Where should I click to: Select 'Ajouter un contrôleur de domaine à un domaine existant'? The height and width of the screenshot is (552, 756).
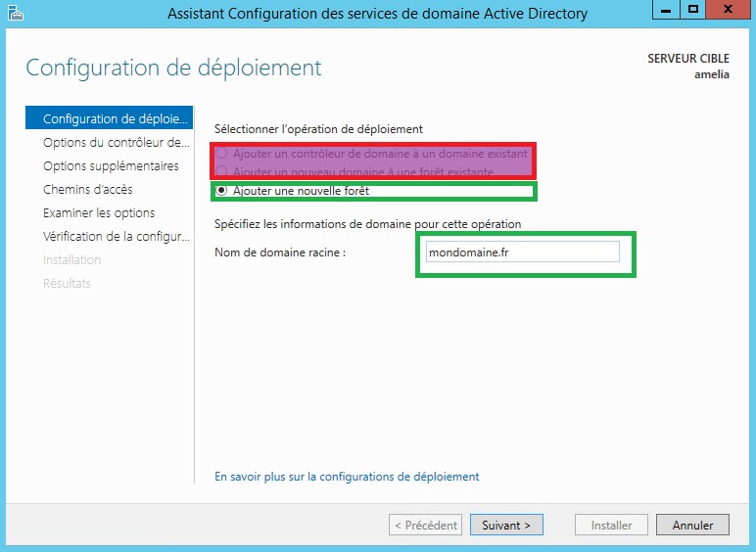coord(221,154)
